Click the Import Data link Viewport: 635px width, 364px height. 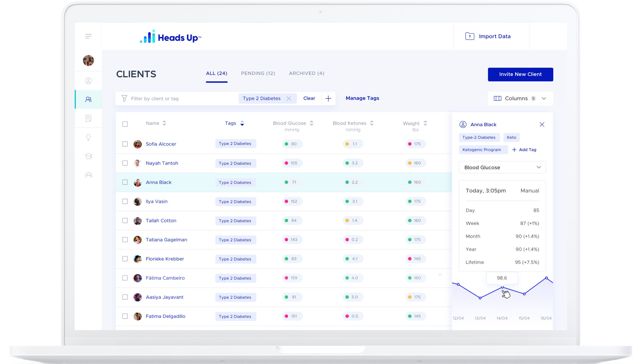click(494, 36)
